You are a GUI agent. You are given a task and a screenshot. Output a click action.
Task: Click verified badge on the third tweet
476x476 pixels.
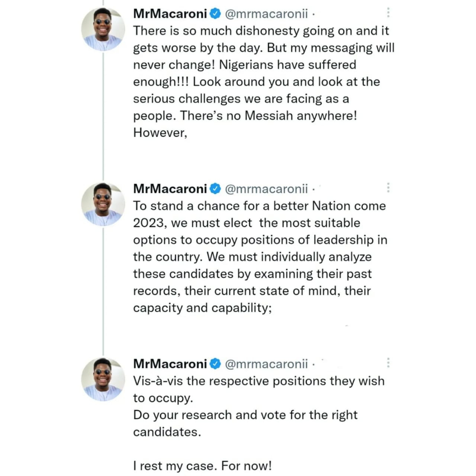216,364
